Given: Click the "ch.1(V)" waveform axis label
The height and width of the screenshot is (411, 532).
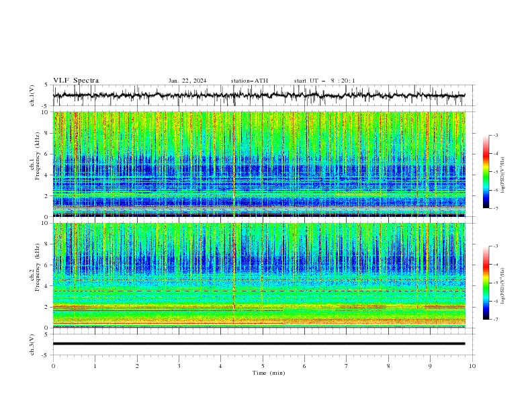Looking at the screenshot, I should pos(32,95).
